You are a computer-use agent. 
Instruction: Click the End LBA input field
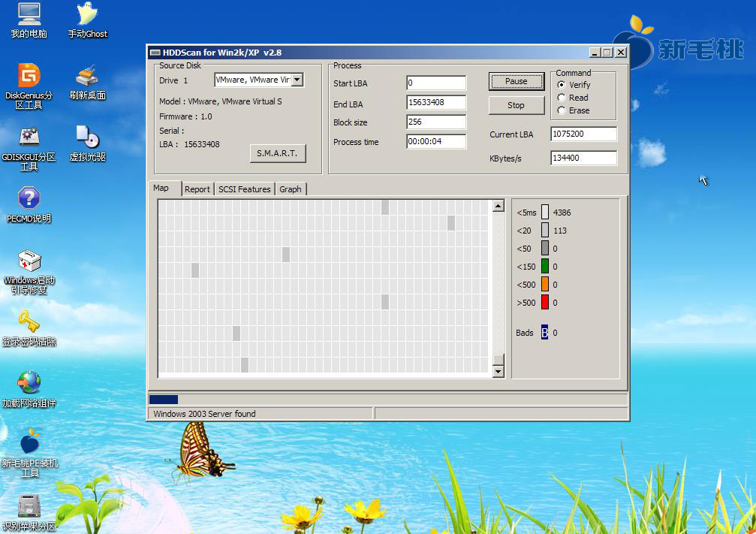click(436, 102)
